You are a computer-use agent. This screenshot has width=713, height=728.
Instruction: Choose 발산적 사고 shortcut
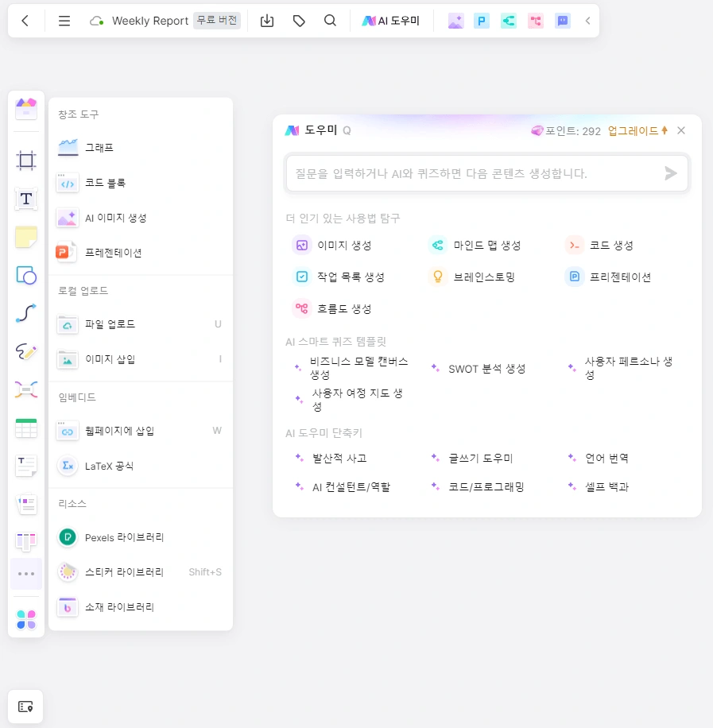331,459
